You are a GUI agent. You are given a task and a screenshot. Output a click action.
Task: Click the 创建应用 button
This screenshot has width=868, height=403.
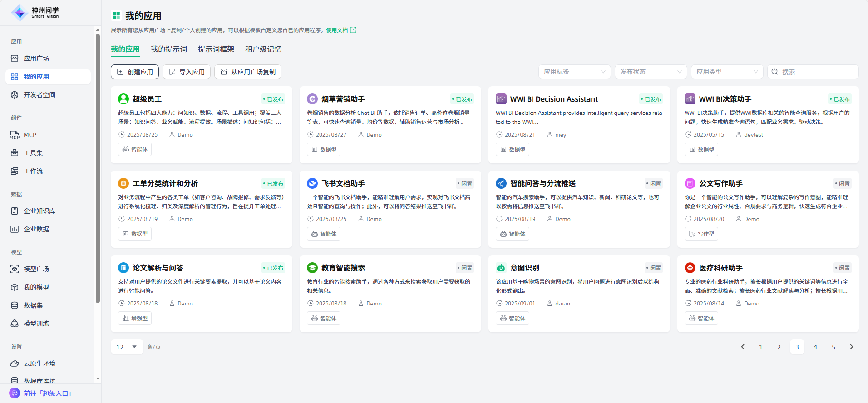[x=135, y=72]
